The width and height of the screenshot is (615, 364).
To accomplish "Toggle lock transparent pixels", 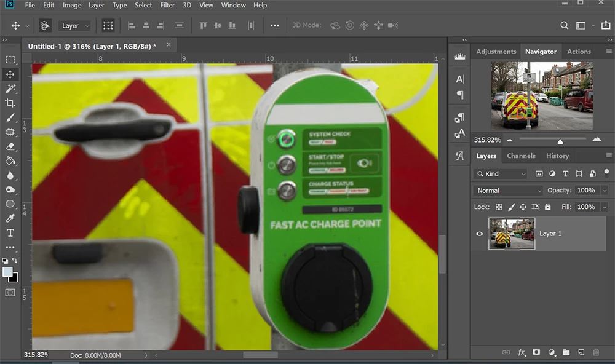I will click(499, 207).
